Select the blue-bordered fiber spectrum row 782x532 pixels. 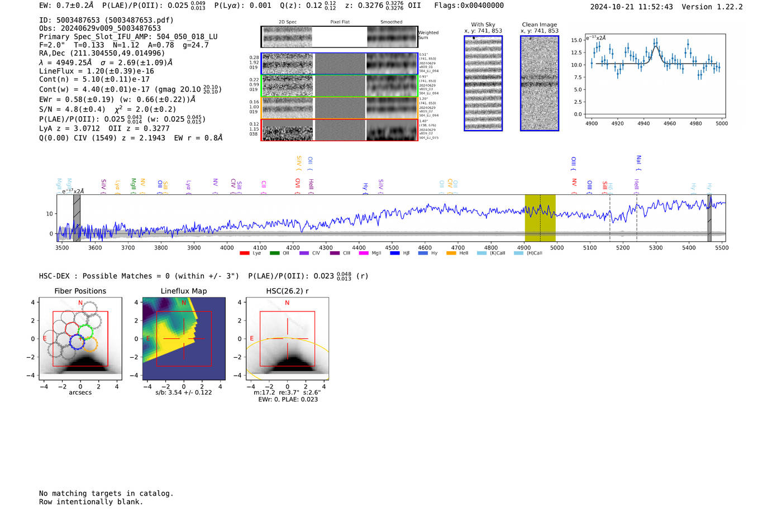click(x=339, y=64)
